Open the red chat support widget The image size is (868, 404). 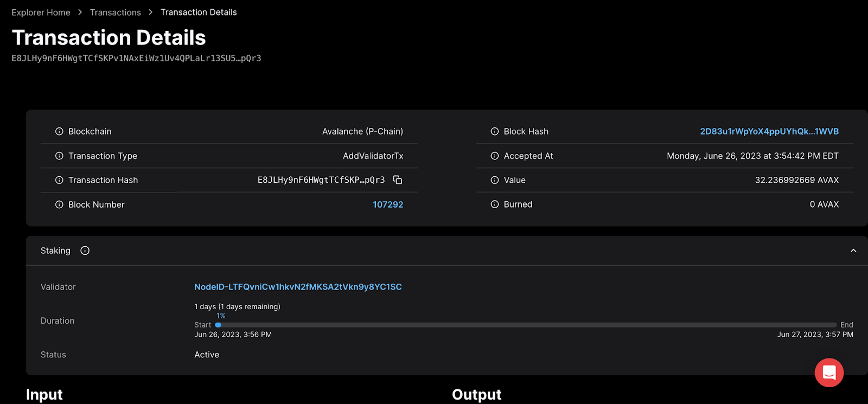[829, 373]
